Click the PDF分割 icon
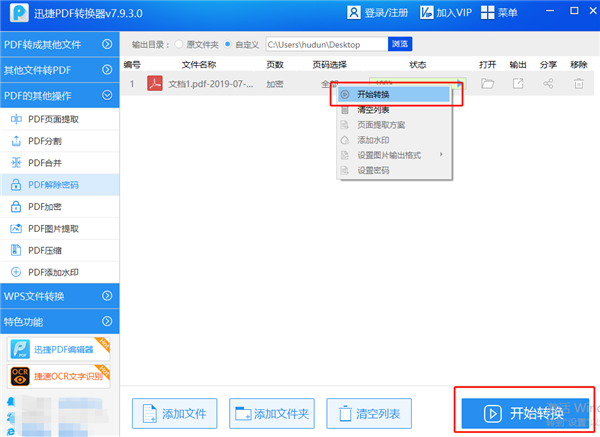This screenshot has height=437, width=600. point(16,141)
